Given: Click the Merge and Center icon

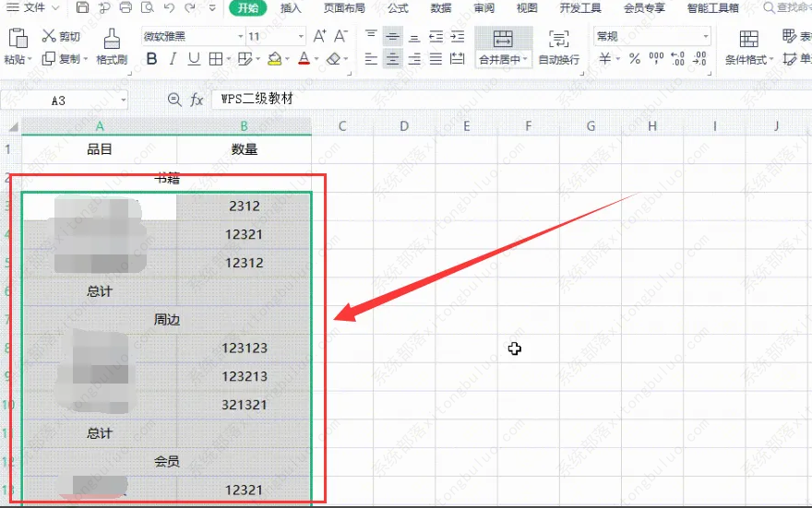Looking at the screenshot, I should click(x=503, y=39).
